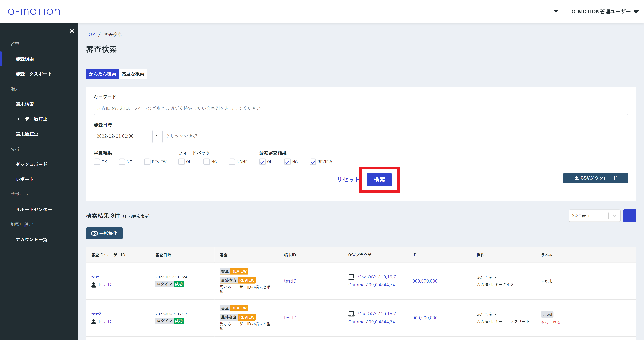Click the O-MOTION logo

pos(34,12)
